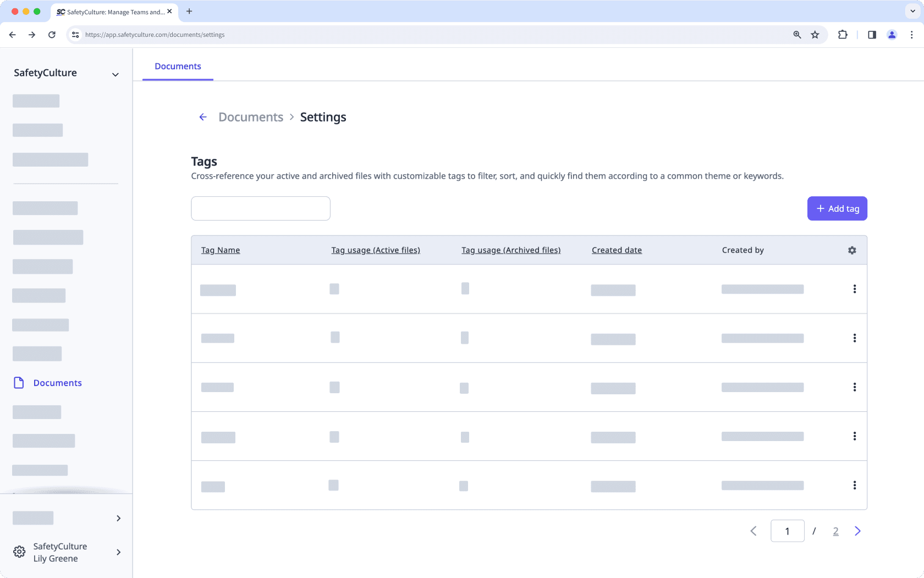Expand the SafetyCulture organization dropdown
Screen dimensions: 924x578
click(x=116, y=74)
